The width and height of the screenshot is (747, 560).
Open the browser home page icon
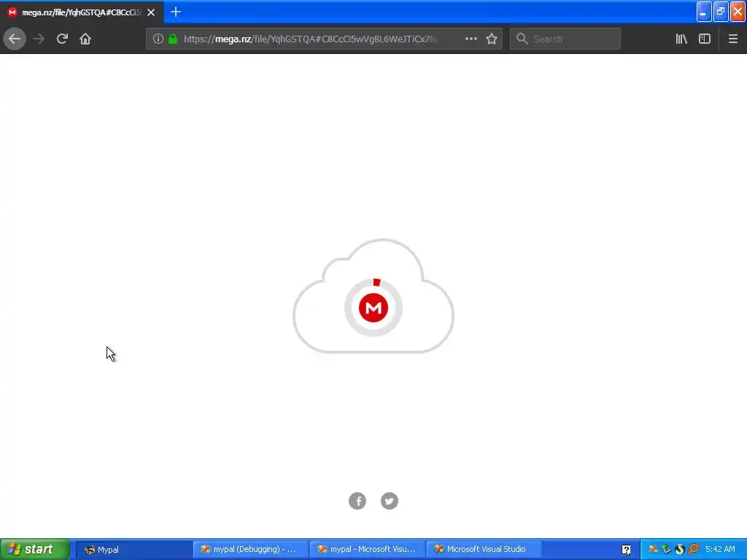(x=85, y=39)
